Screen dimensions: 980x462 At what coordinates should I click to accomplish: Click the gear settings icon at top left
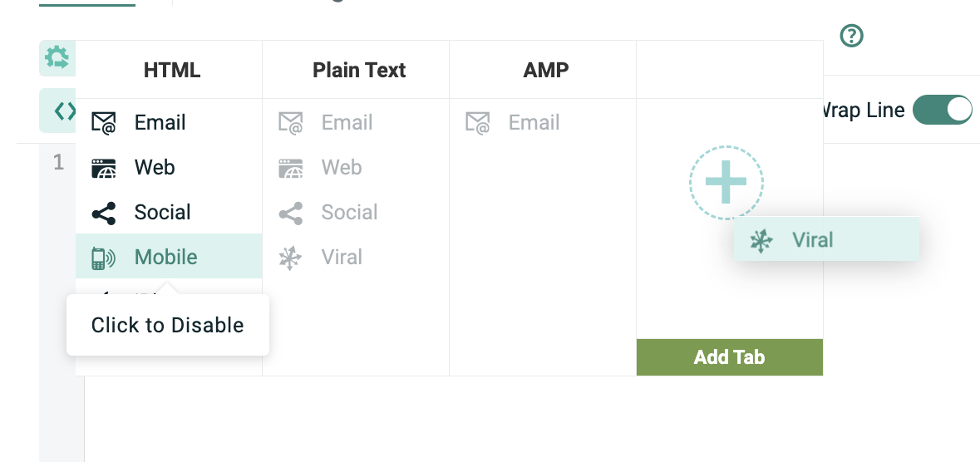point(57,57)
